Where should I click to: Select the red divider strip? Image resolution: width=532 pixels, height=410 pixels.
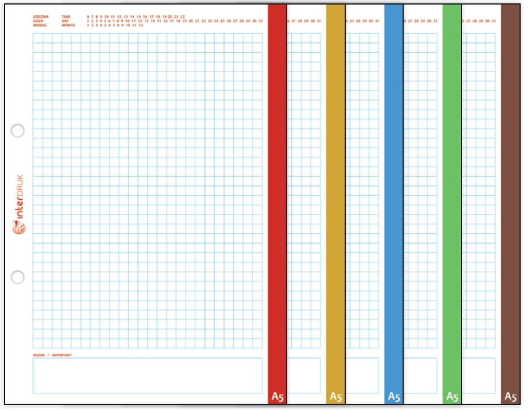coord(277,204)
